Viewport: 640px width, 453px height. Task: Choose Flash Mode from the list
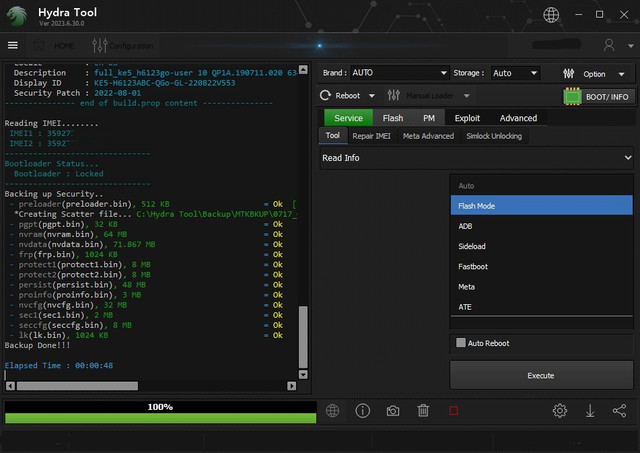pyautogui.click(x=542, y=205)
